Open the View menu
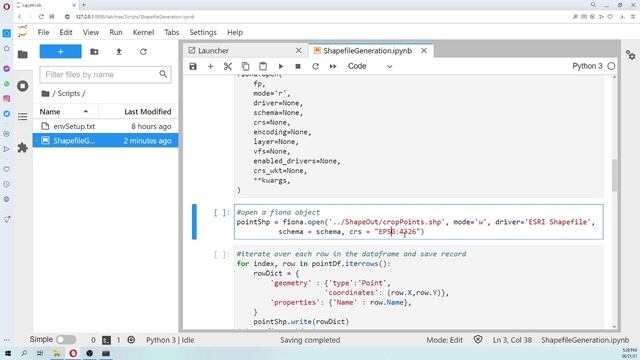The width and height of the screenshot is (640, 360). coord(91,32)
